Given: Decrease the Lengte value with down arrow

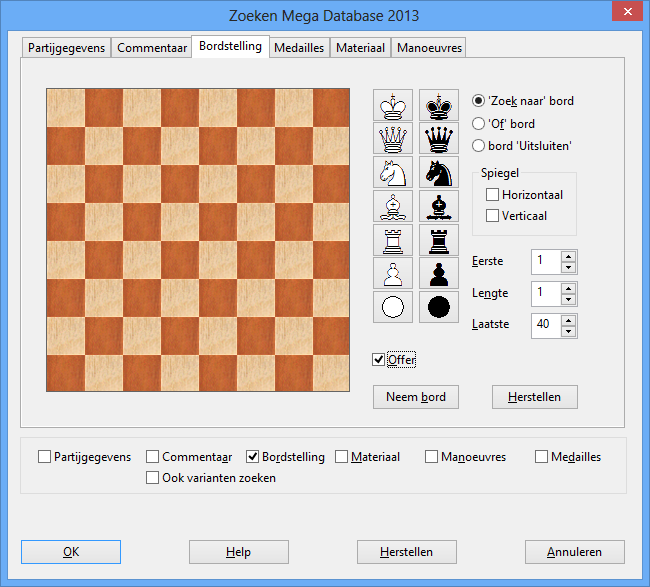Looking at the screenshot, I should [x=569, y=299].
